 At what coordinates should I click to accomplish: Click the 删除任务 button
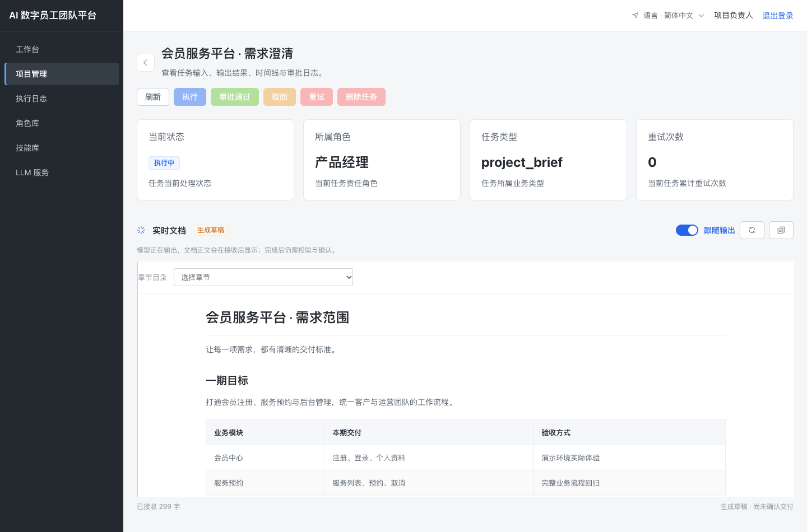(x=361, y=97)
